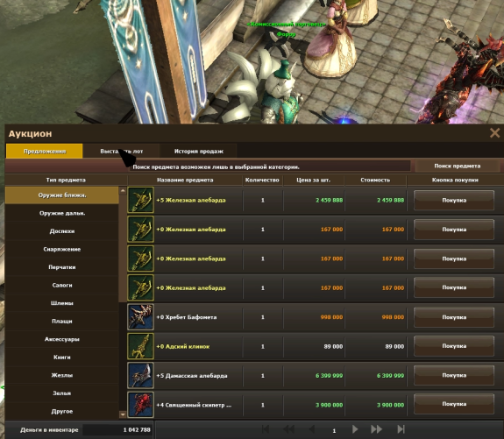This screenshot has width=504, height=439.
Task: Open the История продаж tab
Action: (199, 151)
